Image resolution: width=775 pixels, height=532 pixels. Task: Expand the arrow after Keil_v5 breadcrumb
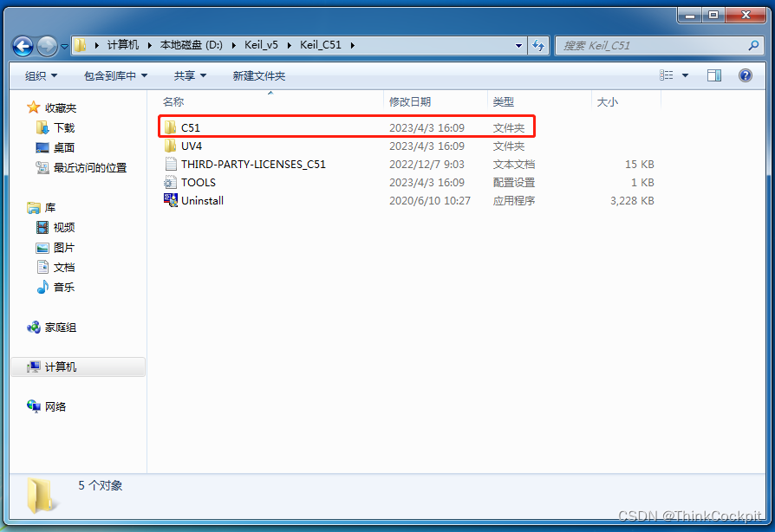click(290, 45)
